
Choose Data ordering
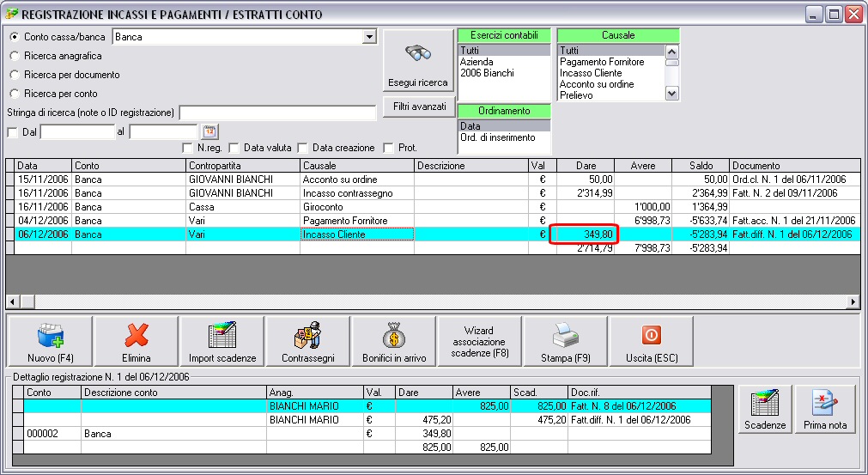click(x=504, y=126)
